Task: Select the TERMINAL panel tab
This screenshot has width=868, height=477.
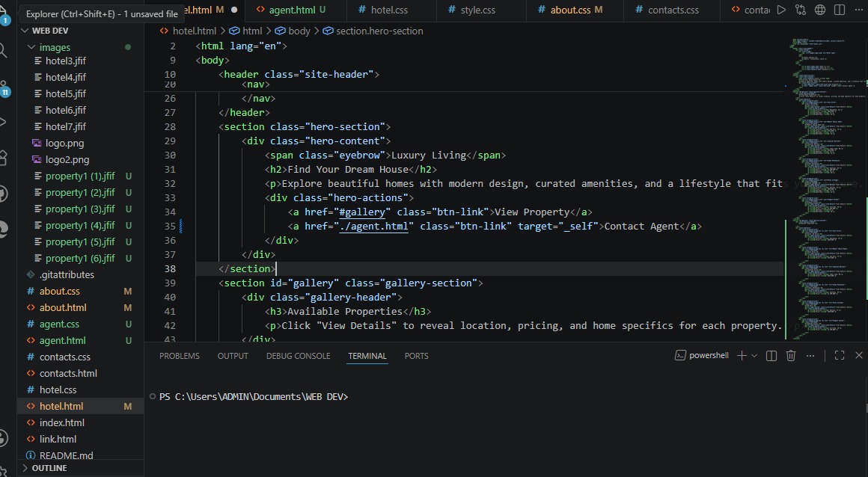Action: [x=367, y=356]
